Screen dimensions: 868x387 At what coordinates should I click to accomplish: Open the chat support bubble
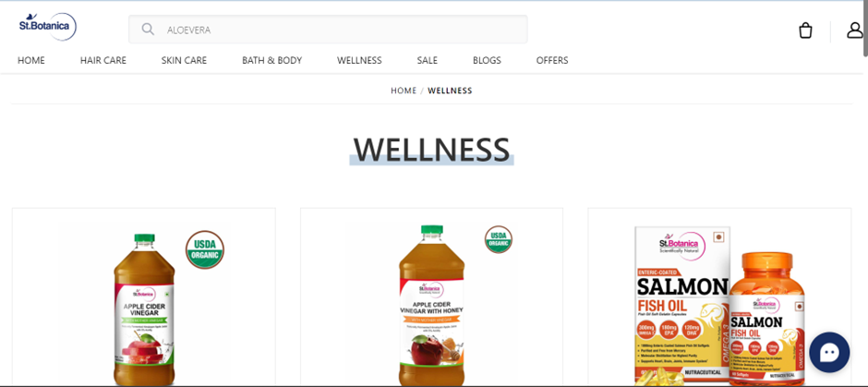pos(829,352)
